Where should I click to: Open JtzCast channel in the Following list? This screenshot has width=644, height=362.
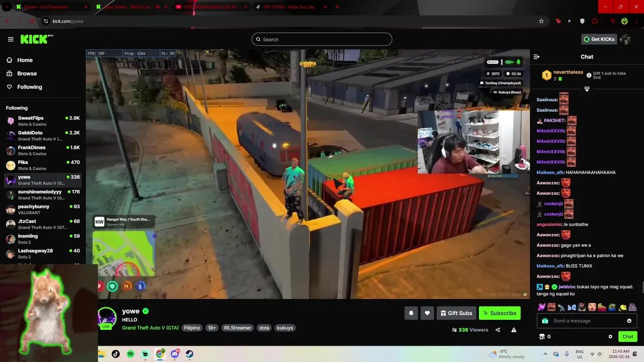point(43,224)
